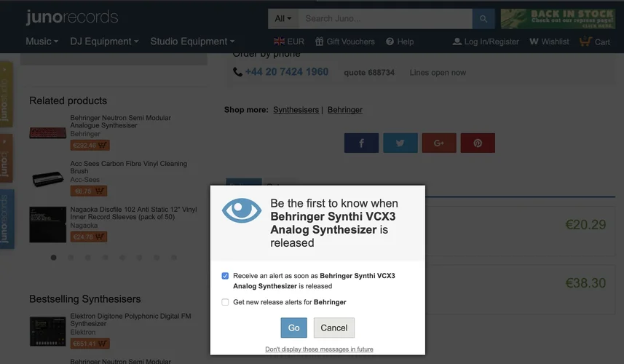Click the Wishlist W icon

point(534,41)
